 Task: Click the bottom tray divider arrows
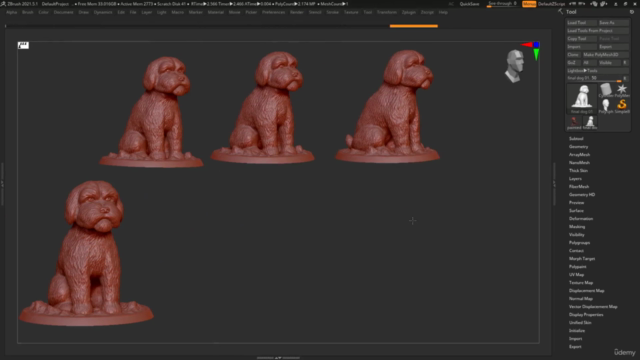point(278,358)
